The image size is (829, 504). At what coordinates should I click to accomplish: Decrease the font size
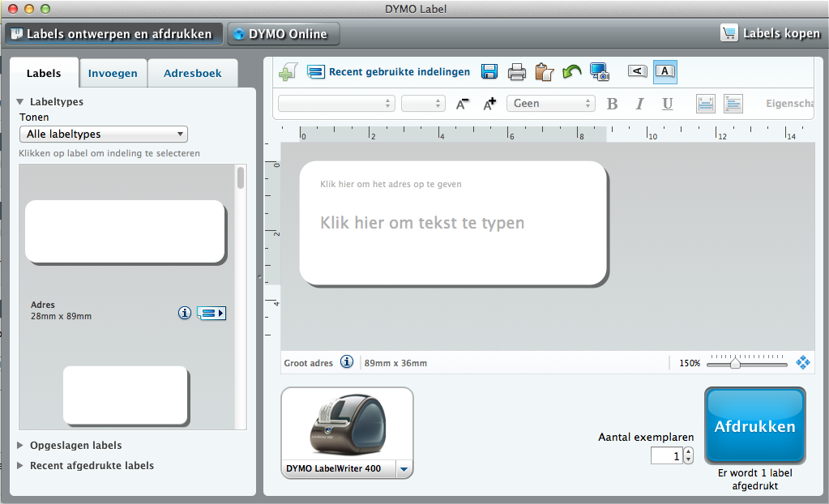[462, 104]
